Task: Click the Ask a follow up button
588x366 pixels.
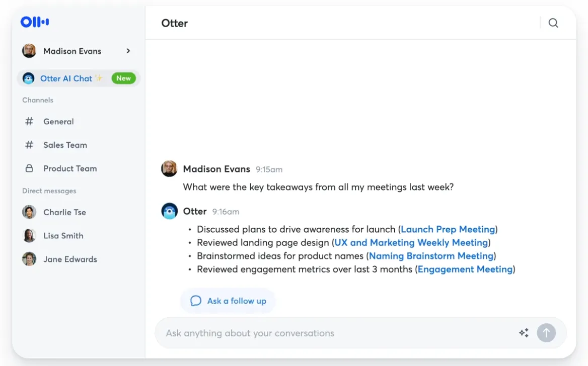Action: click(x=228, y=301)
